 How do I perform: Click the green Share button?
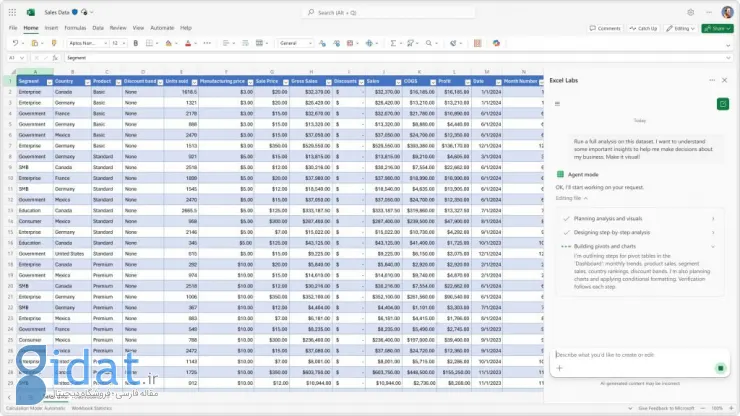click(x=716, y=28)
